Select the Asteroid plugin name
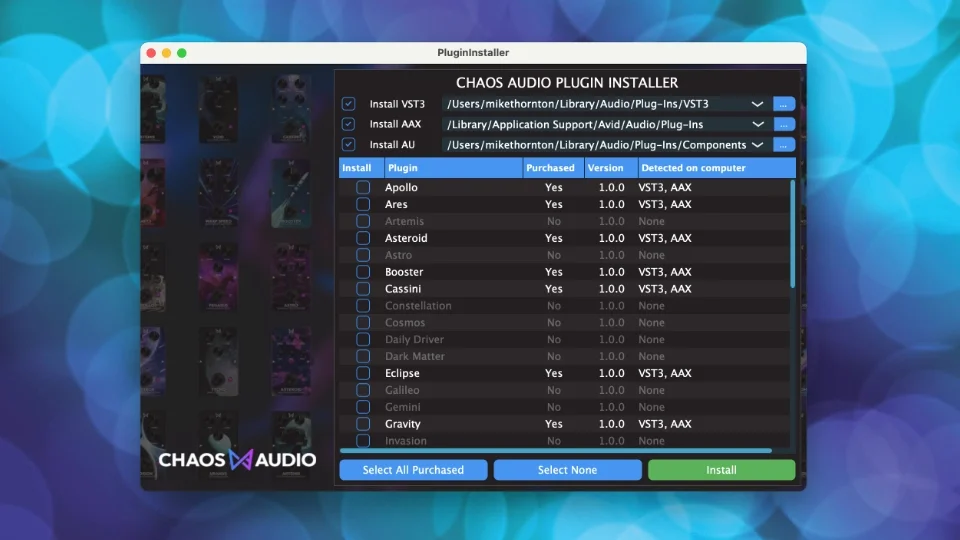This screenshot has width=960, height=540. (x=406, y=238)
